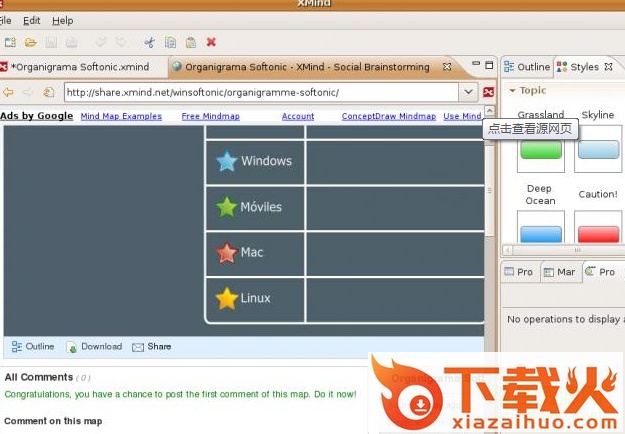Click the red star beside Mac
Screen dimensions: 625x434
[226, 253]
